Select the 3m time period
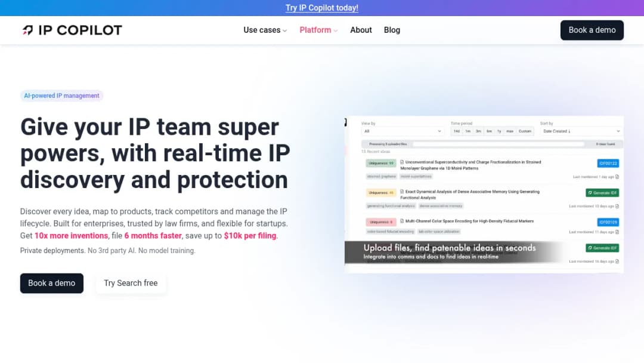 tap(478, 131)
